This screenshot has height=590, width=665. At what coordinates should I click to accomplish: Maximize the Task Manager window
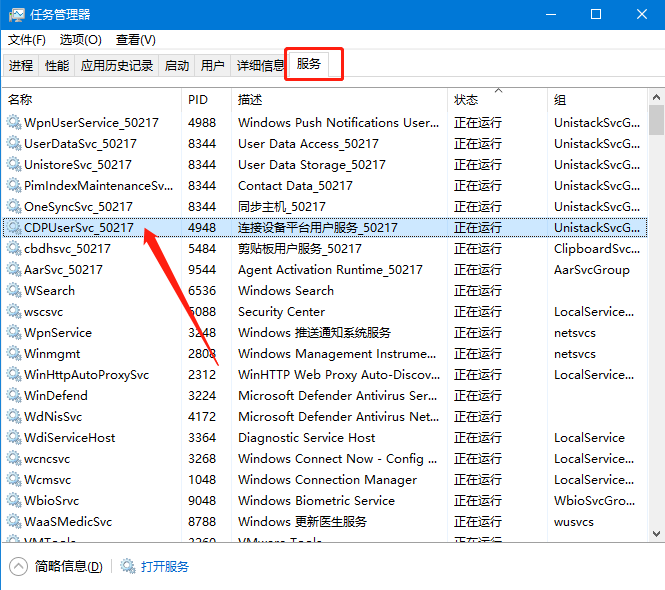596,14
